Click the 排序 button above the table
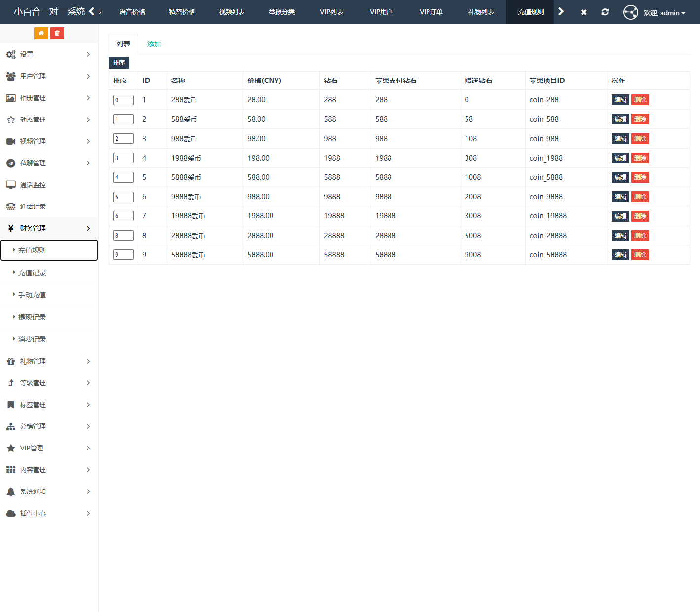The height and width of the screenshot is (612, 700). click(x=119, y=63)
